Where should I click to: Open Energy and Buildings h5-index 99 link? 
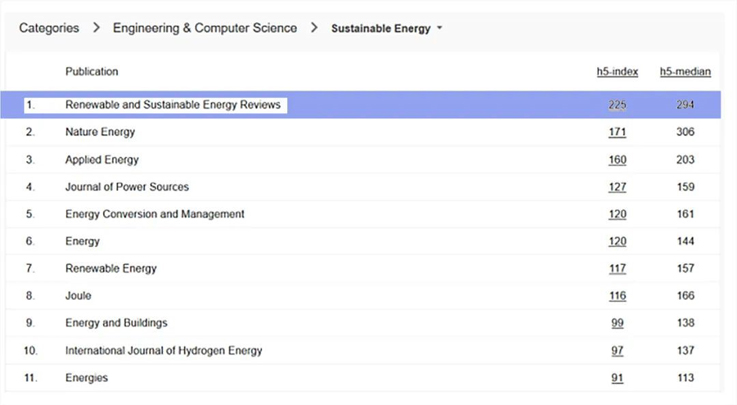pyautogui.click(x=616, y=323)
